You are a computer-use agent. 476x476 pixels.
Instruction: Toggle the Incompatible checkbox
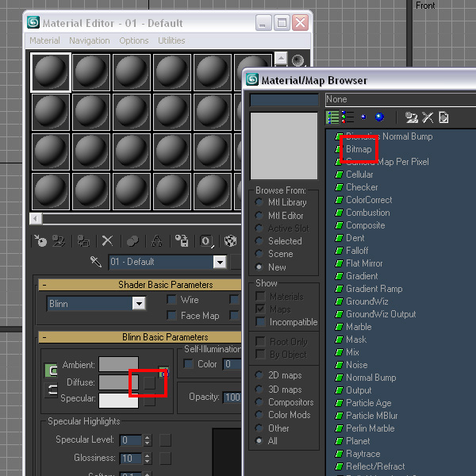[x=260, y=322]
